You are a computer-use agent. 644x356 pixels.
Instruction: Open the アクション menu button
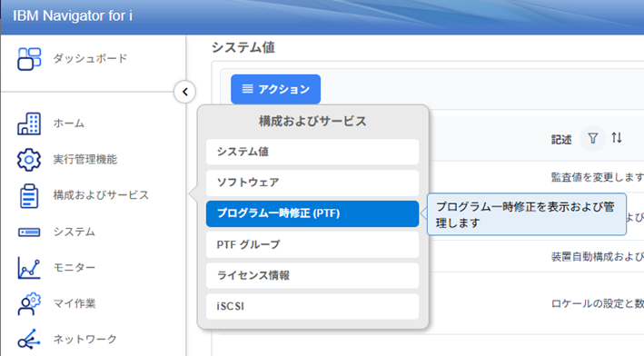coord(275,89)
